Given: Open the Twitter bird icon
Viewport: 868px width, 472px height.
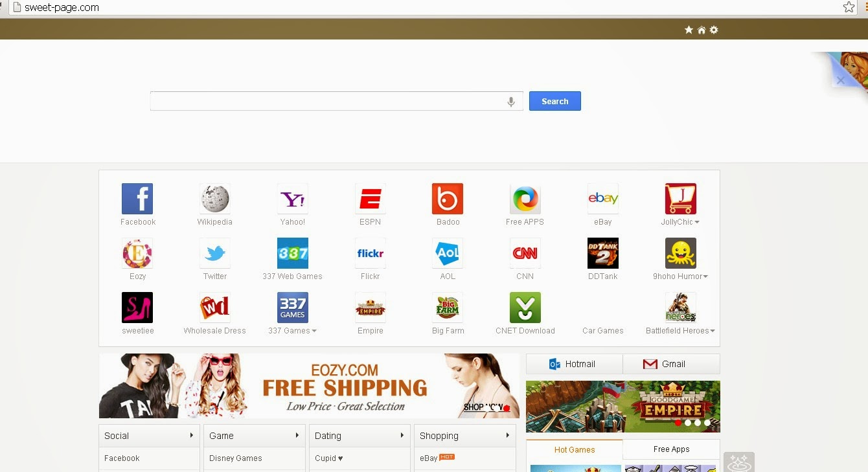Looking at the screenshot, I should coord(215,253).
